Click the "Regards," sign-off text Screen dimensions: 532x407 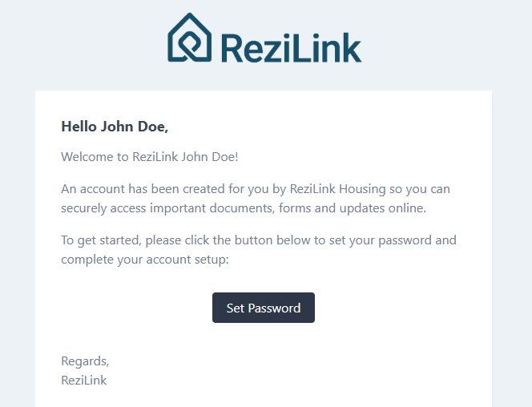[85, 361]
